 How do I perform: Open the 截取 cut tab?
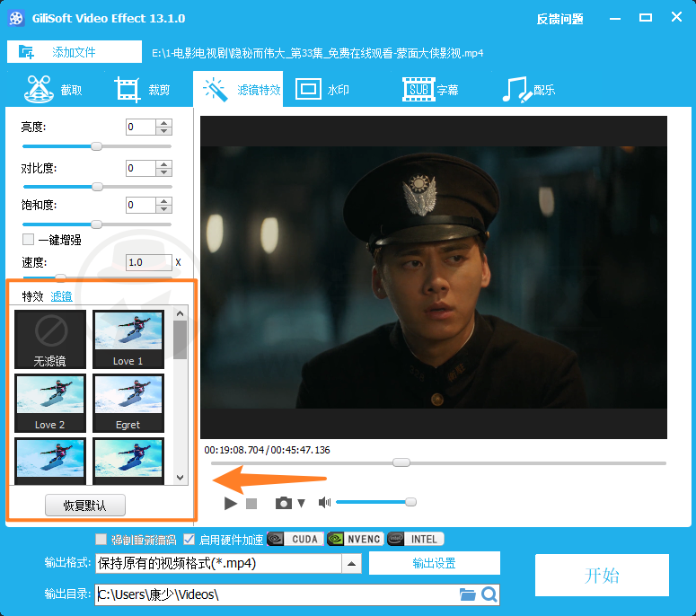[x=53, y=89]
